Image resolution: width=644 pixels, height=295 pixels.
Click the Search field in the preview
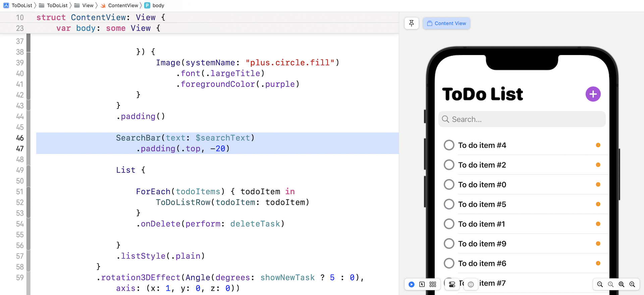(522, 119)
